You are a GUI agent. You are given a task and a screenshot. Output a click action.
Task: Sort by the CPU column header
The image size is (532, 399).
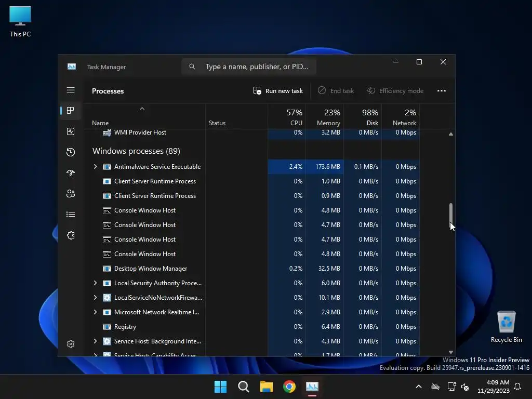pos(287,116)
